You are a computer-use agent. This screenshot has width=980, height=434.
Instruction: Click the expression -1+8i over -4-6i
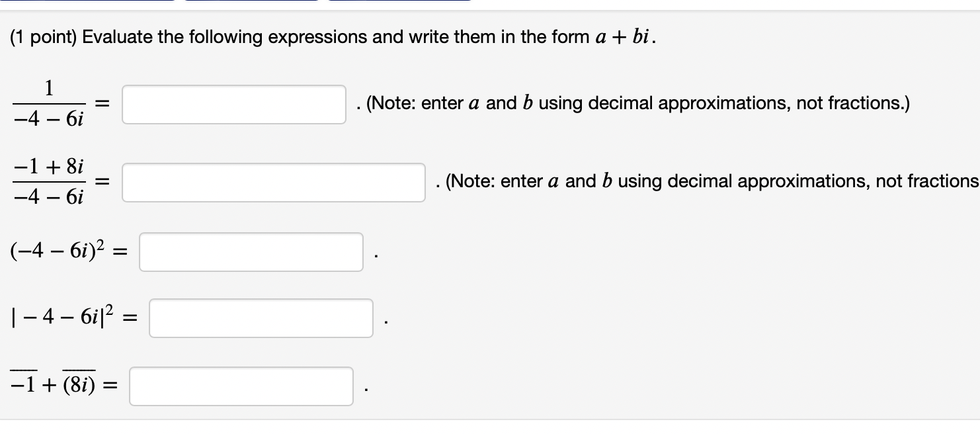[x=48, y=181]
